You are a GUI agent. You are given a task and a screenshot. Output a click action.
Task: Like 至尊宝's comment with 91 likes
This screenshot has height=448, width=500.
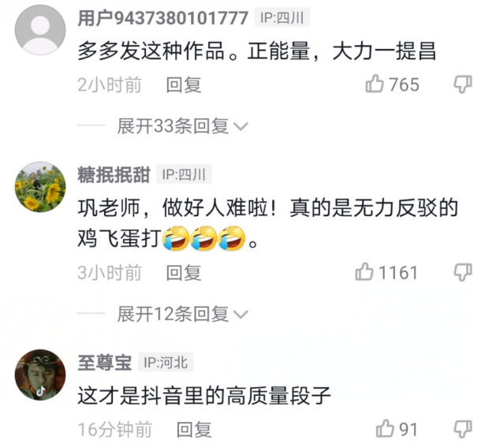(385, 428)
